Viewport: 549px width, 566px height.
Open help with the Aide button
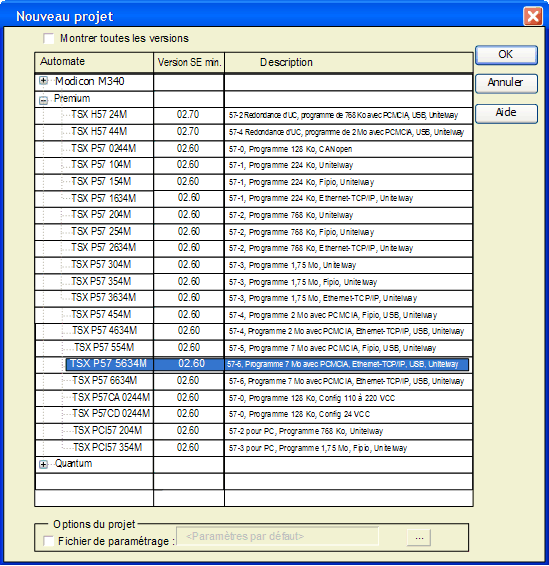click(x=506, y=113)
